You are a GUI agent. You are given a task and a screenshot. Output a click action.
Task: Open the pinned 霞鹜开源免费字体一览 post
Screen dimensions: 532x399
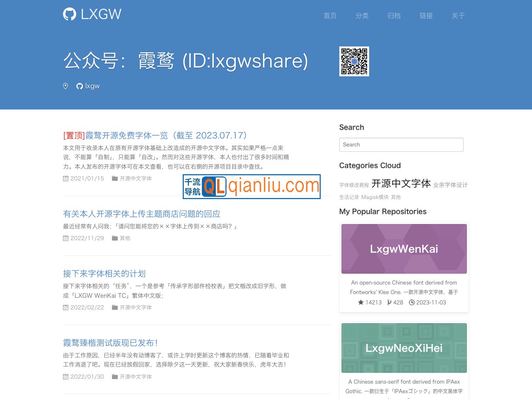pos(166,136)
